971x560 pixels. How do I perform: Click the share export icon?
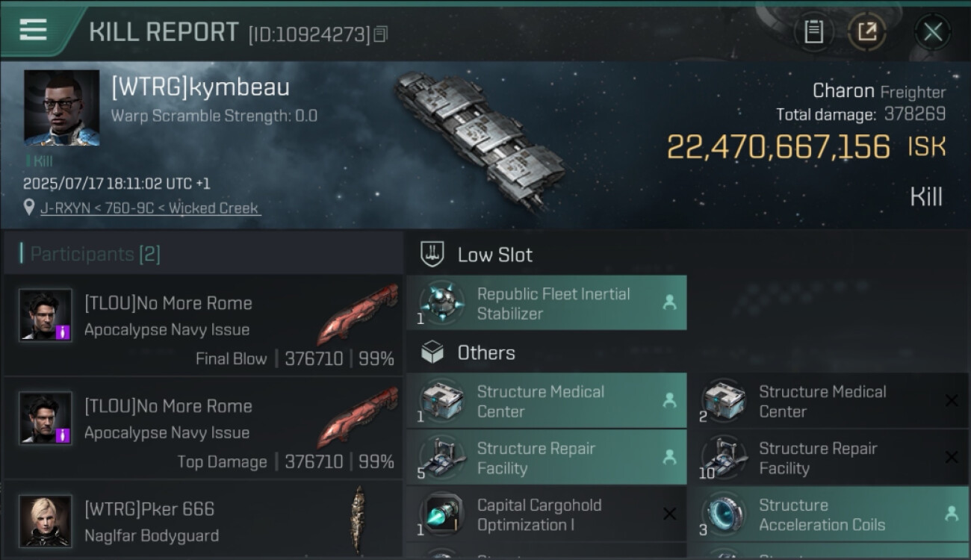[x=866, y=31]
